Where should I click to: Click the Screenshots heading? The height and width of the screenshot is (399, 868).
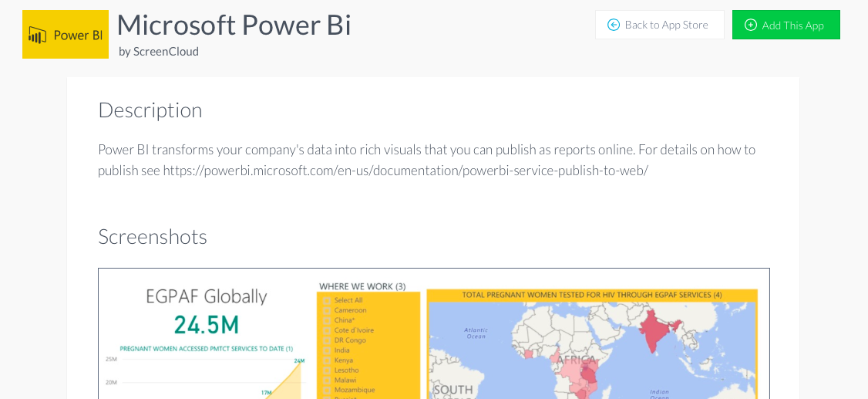(x=152, y=237)
